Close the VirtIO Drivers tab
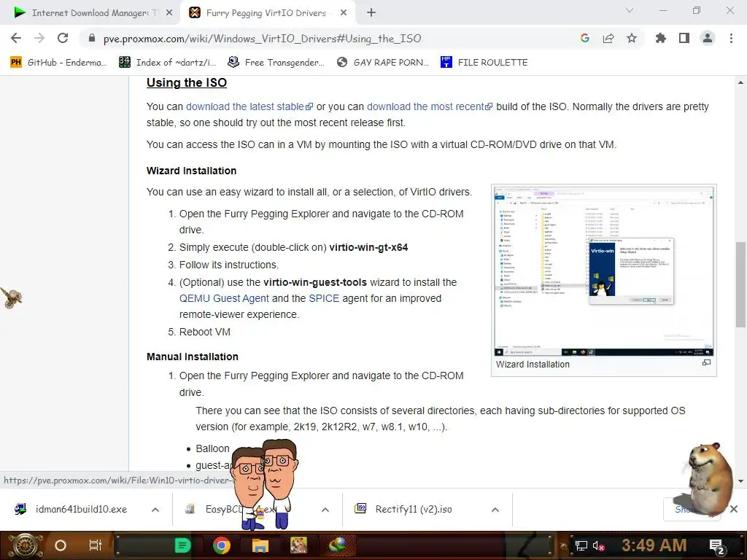Viewport: 747px width, 560px height. pyautogui.click(x=344, y=13)
